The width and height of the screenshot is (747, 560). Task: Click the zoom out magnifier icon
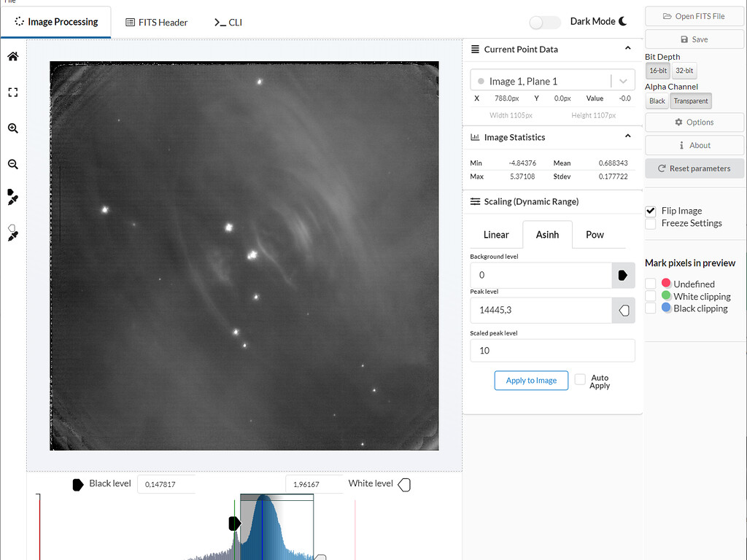pyautogui.click(x=13, y=164)
